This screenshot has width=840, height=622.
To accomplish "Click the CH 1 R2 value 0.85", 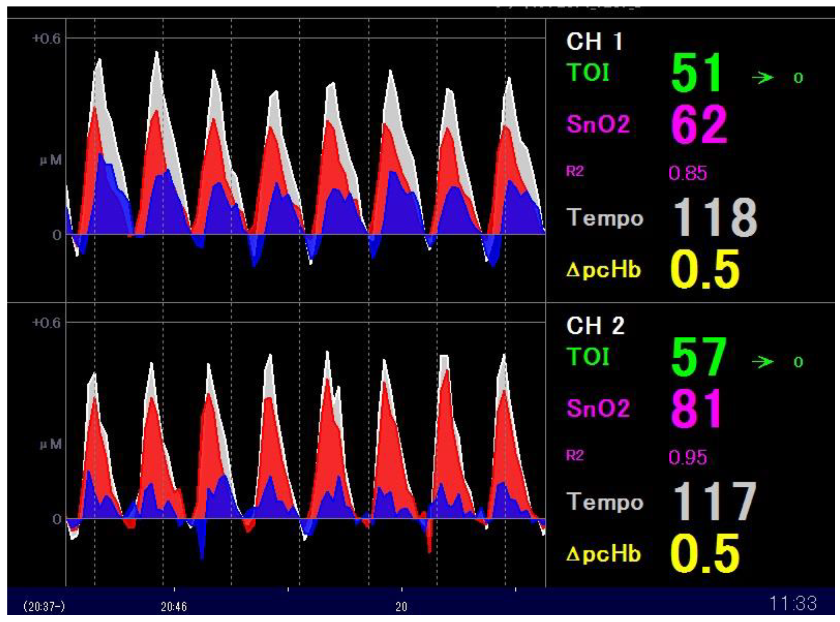I will coord(688,173).
